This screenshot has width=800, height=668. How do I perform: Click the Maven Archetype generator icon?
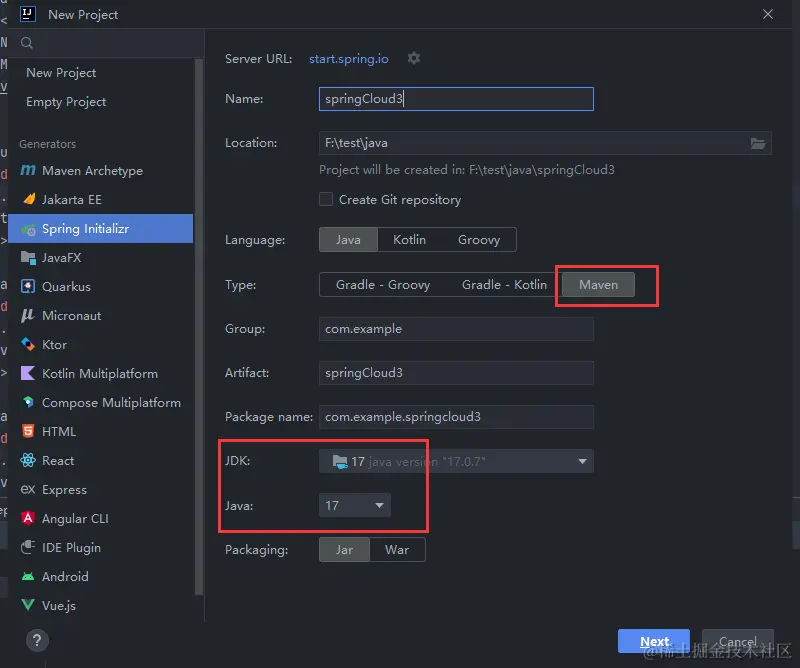(x=28, y=170)
